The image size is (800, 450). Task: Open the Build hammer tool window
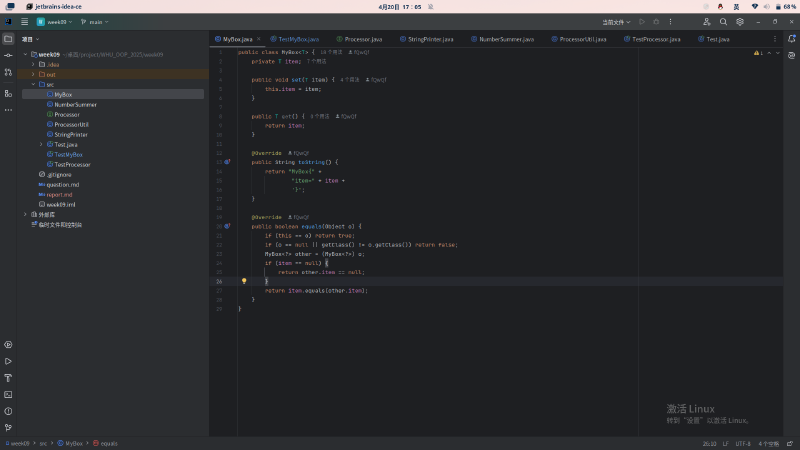pos(8,378)
